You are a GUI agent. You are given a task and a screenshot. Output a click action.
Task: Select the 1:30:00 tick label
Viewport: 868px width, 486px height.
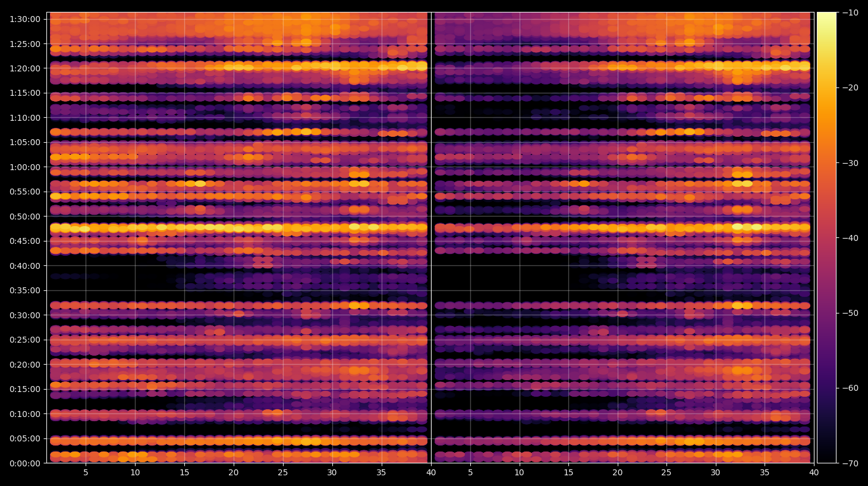coord(25,19)
